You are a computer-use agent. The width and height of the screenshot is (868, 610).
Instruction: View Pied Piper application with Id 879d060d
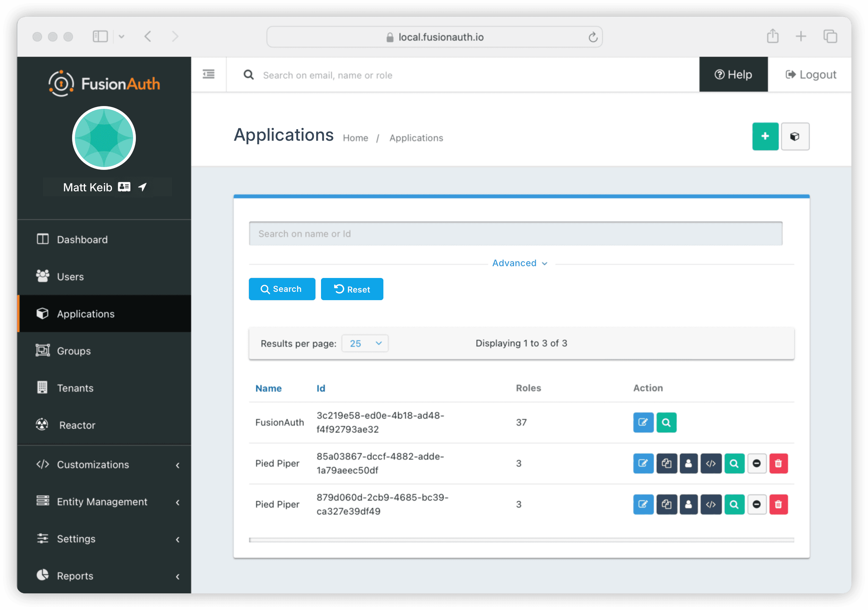coord(734,504)
